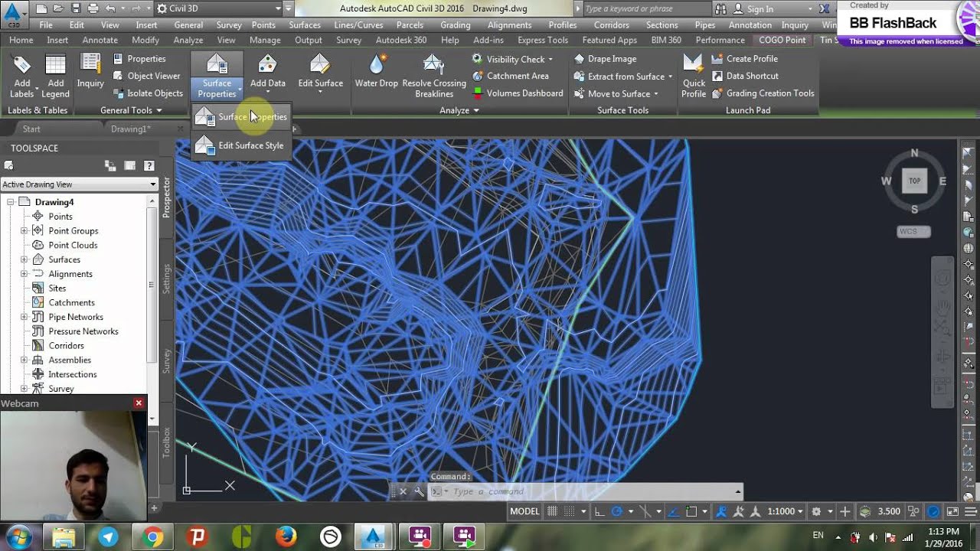Launch the Object Viewer

point(146,76)
